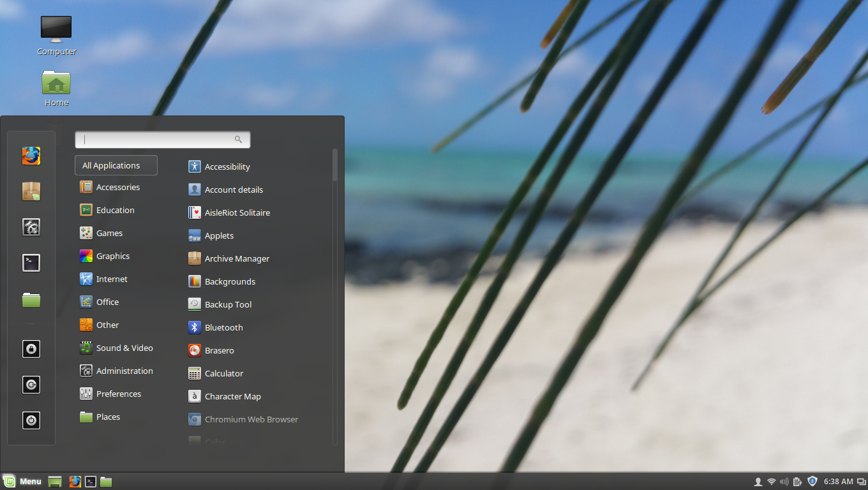Lock the screen using the padlock icon
The image size is (868, 490).
pyautogui.click(x=31, y=348)
